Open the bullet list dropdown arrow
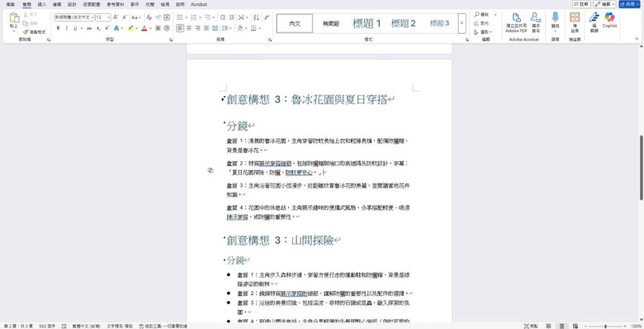The height and width of the screenshot is (329, 644). click(187, 17)
